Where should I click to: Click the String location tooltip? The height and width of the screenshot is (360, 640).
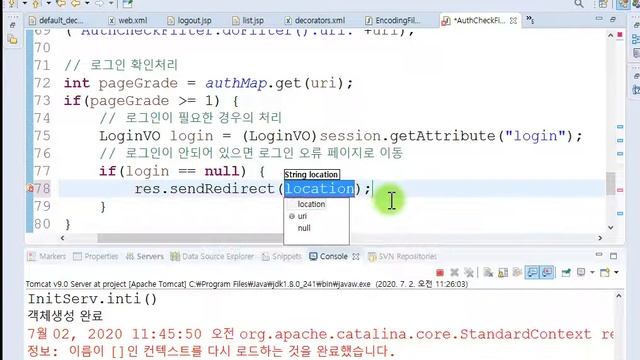click(x=311, y=175)
